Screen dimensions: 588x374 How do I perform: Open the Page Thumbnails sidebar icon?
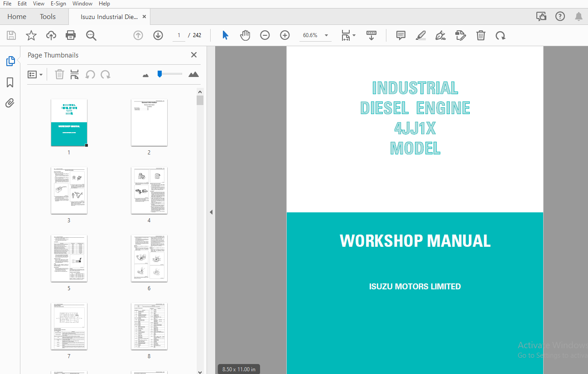click(10, 61)
